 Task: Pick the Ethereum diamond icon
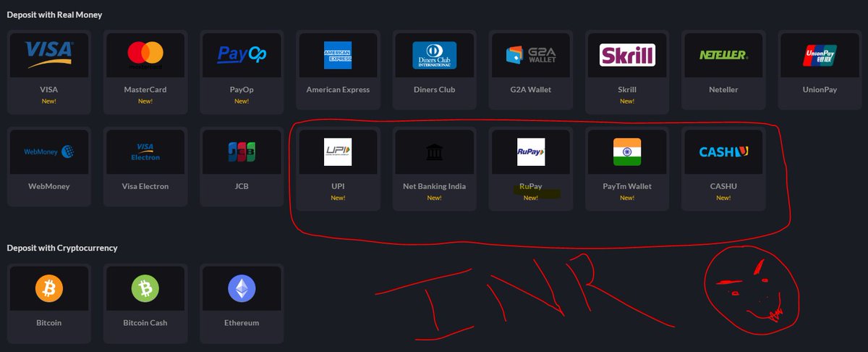pos(242,289)
